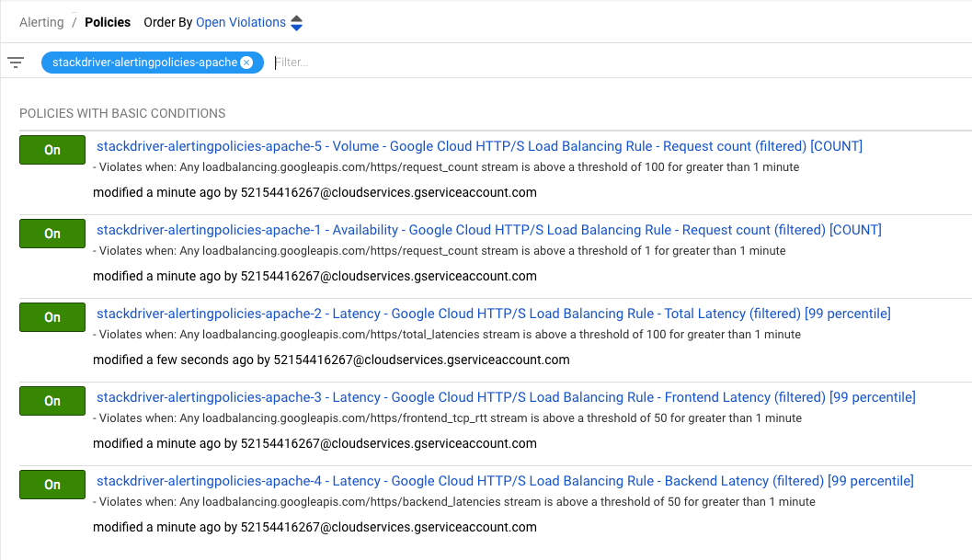Toggle the On switch for stackdriver-alertingpolicies-apache-4
Viewport: 972px width, 560px height.
click(51, 484)
